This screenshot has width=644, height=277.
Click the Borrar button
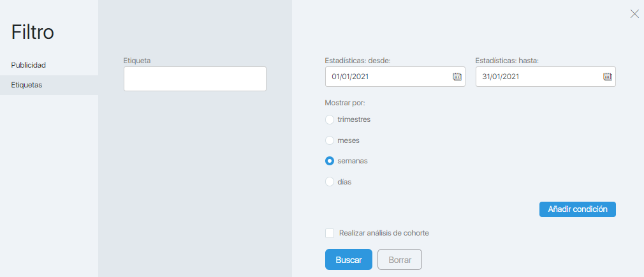[x=400, y=260]
